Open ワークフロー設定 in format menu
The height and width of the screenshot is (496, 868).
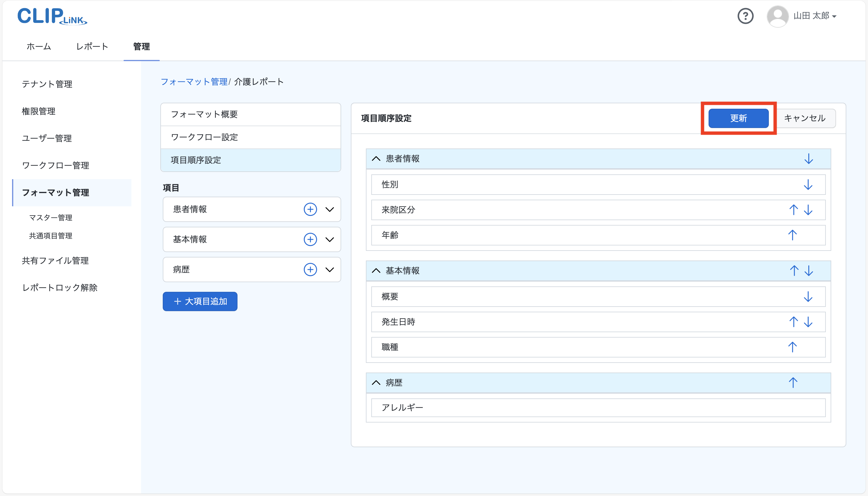click(204, 137)
